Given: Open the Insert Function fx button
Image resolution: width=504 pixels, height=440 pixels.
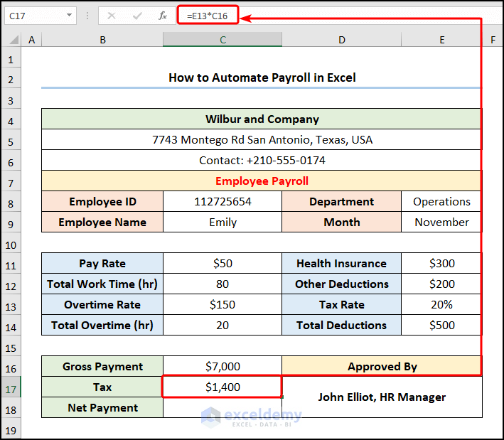Looking at the screenshot, I should [x=163, y=16].
